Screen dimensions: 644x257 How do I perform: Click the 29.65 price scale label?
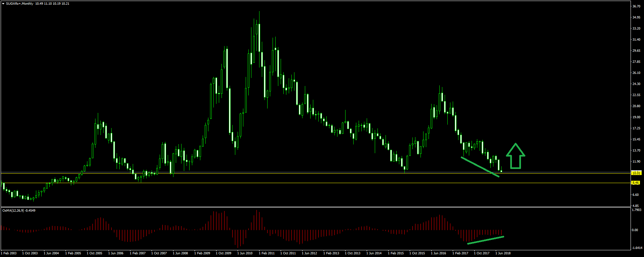pos(636,51)
